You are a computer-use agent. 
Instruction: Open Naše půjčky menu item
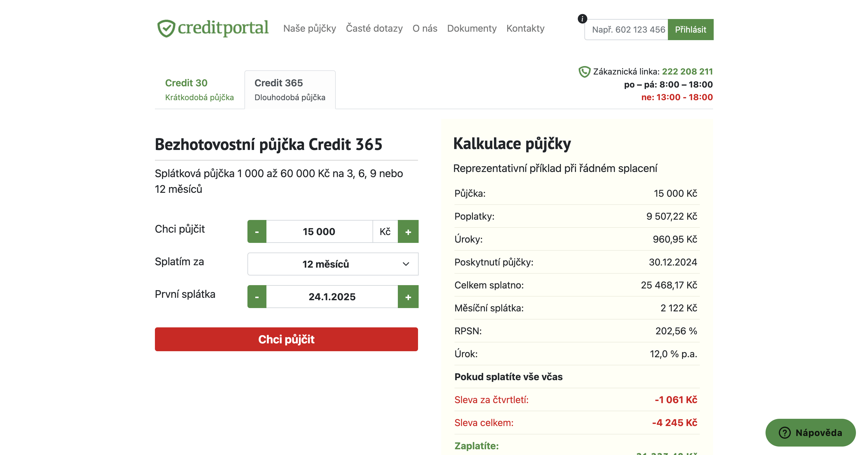coord(309,28)
